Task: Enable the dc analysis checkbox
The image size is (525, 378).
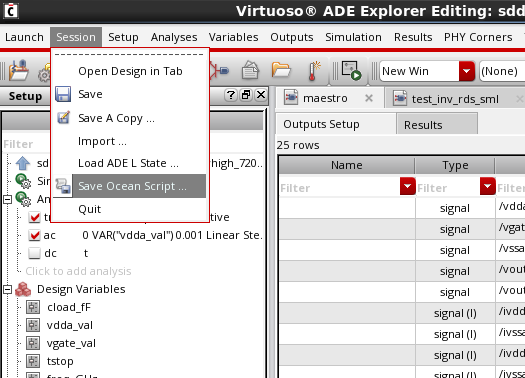Action: click(34, 253)
